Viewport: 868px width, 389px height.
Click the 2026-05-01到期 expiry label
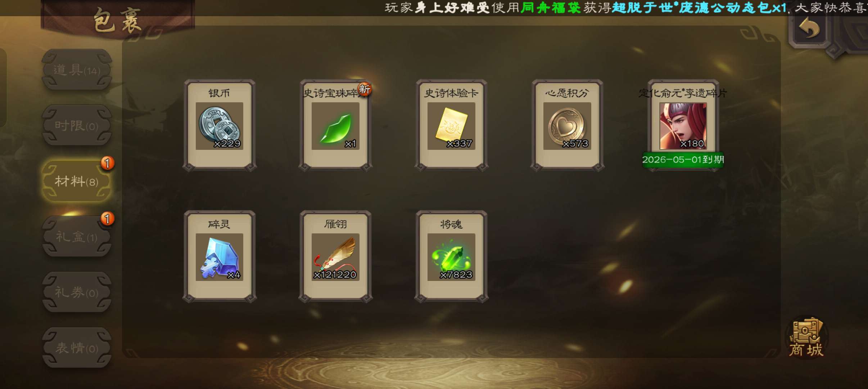click(683, 160)
